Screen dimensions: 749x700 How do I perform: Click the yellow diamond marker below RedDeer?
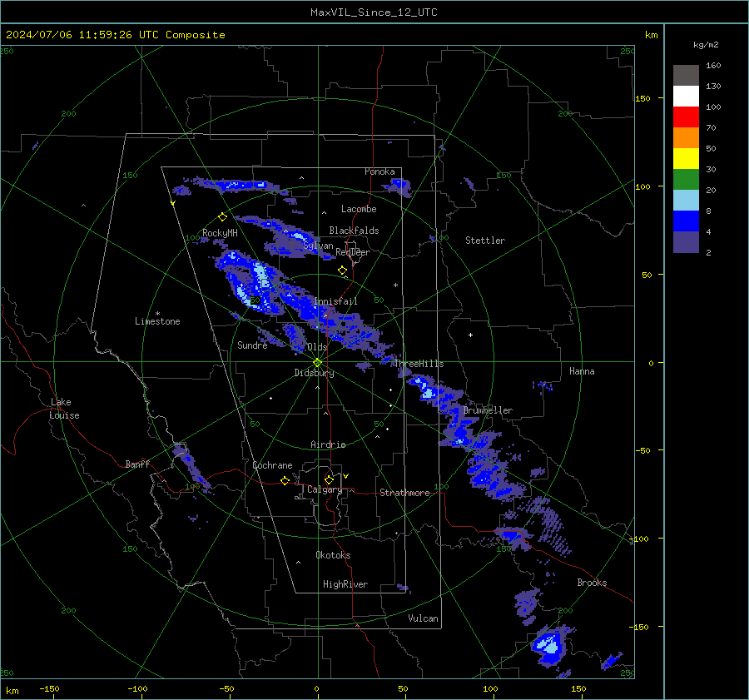(342, 271)
